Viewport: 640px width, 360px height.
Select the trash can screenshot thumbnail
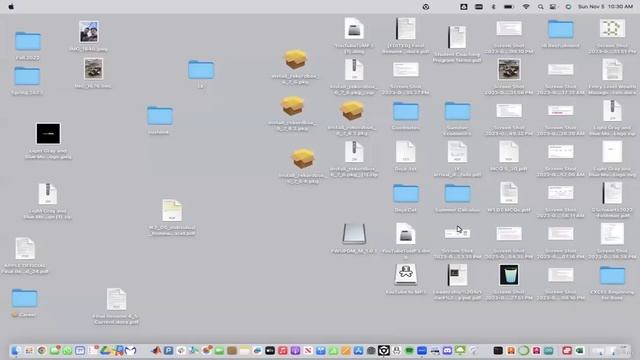(x=509, y=275)
